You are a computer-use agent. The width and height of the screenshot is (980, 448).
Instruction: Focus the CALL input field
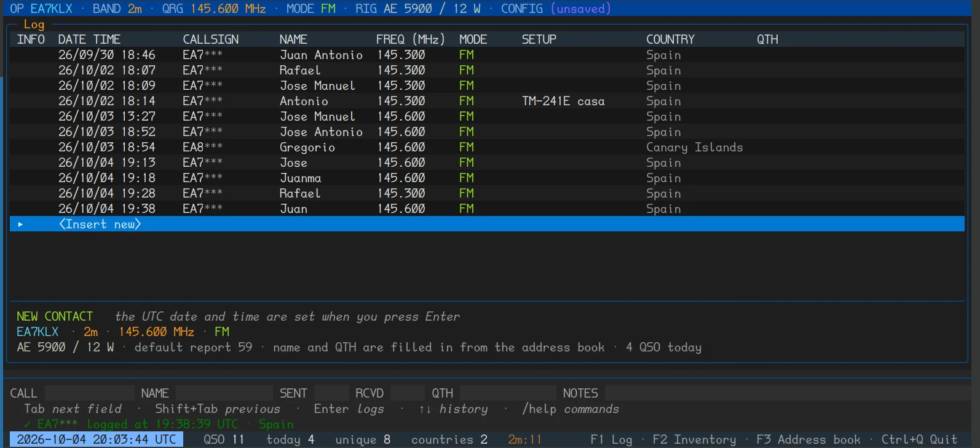(89, 393)
